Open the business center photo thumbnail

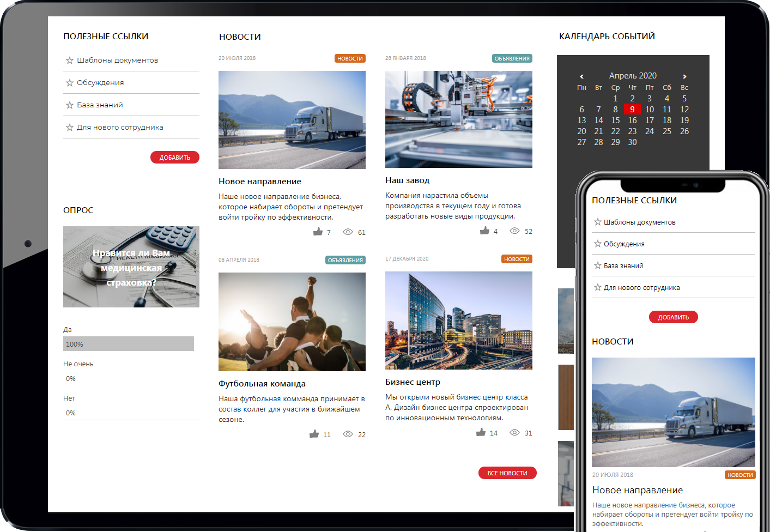click(x=458, y=321)
